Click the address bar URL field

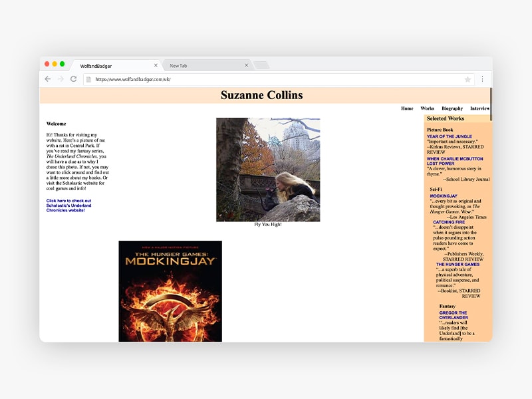(278, 79)
